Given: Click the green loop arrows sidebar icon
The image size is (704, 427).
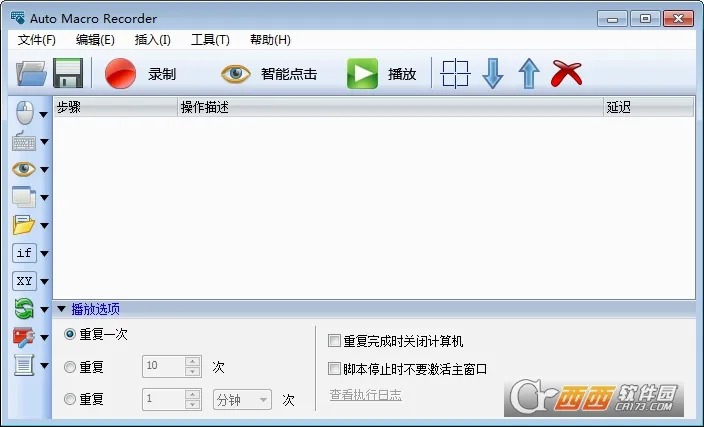Looking at the screenshot, I should (24, 309).
